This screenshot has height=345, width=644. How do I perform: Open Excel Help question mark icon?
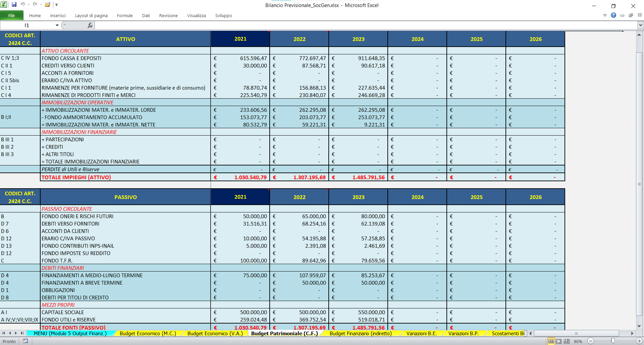pos(613,15)
